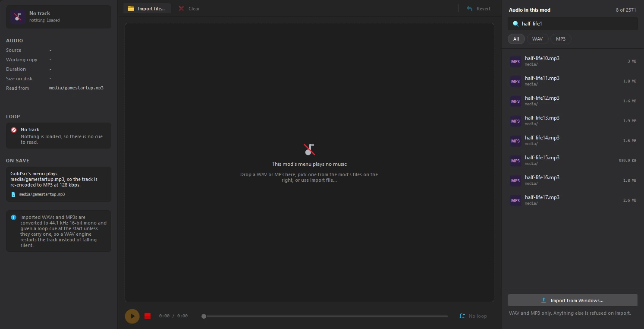644x329 pixels.
Task: Select half-life13.mp3 file name
Action: [542, 118]
